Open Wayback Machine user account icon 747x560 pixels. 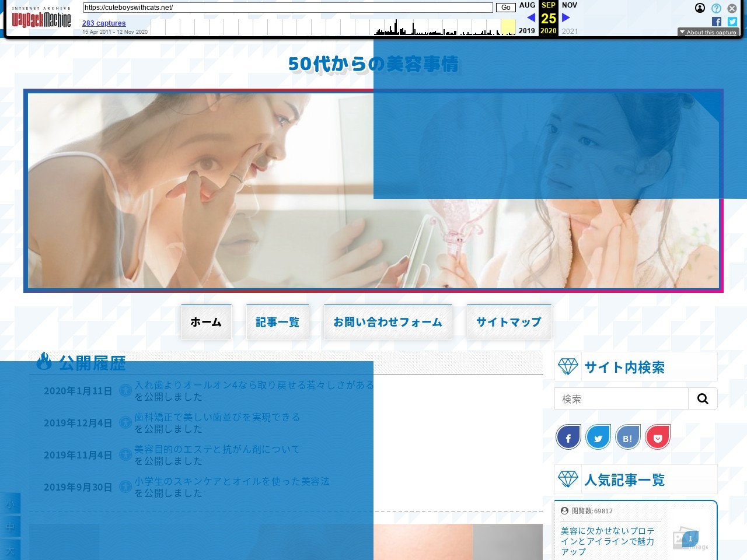tap(700, 8)
